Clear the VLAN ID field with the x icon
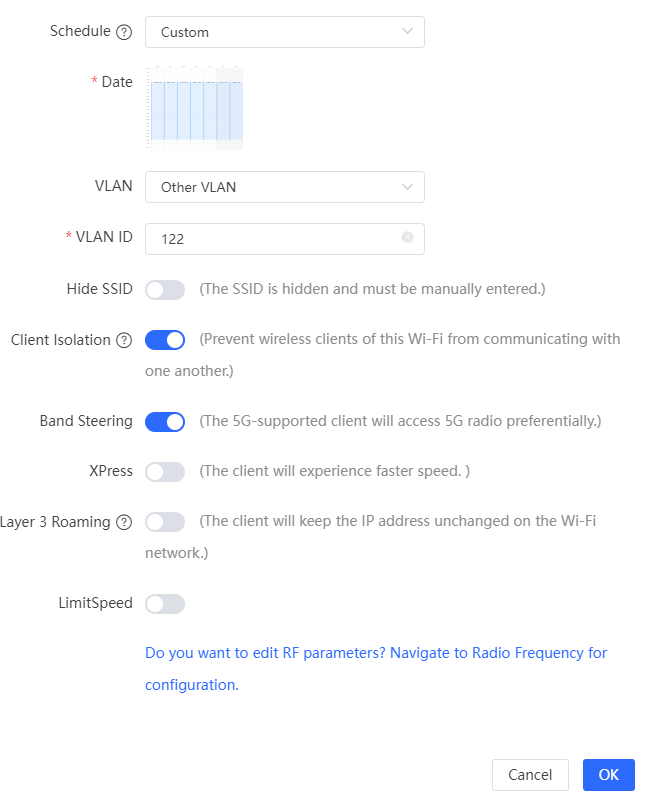The width and height of the screenshot is (650, 808). (407, 237)
